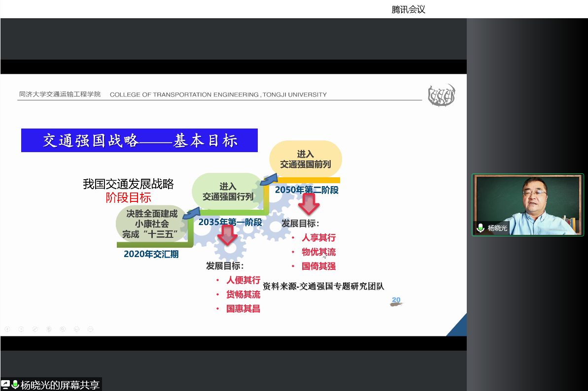Image resolution: width=588 pixels, height=391 pixels.
Task: Click the red down arrow under 2035年第一阶段
Action: pyautogui.click(x=228, y=235)
